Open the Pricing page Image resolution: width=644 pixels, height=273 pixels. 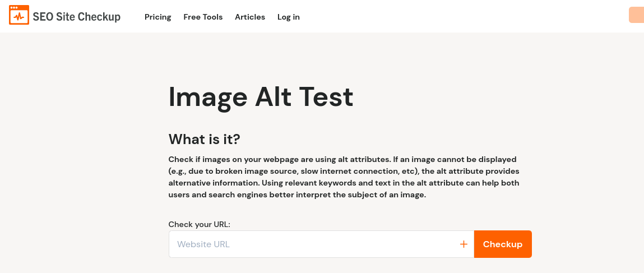tap(157, 17)
